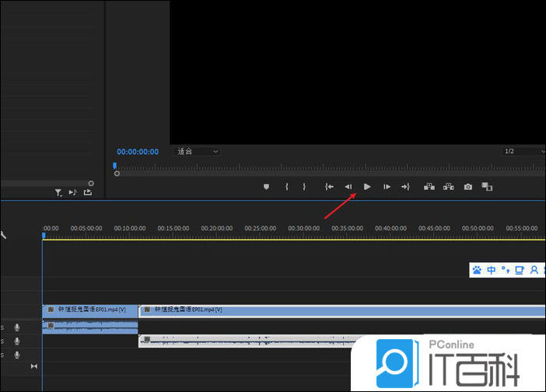Click 00:25:00:00 on the timeline ruler

(x=261, y=229)
